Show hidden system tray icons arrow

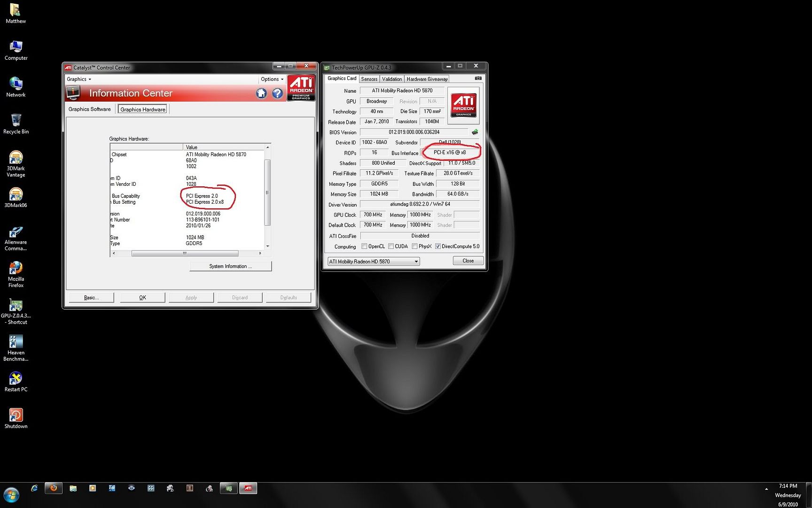click(x=766, y=489)
